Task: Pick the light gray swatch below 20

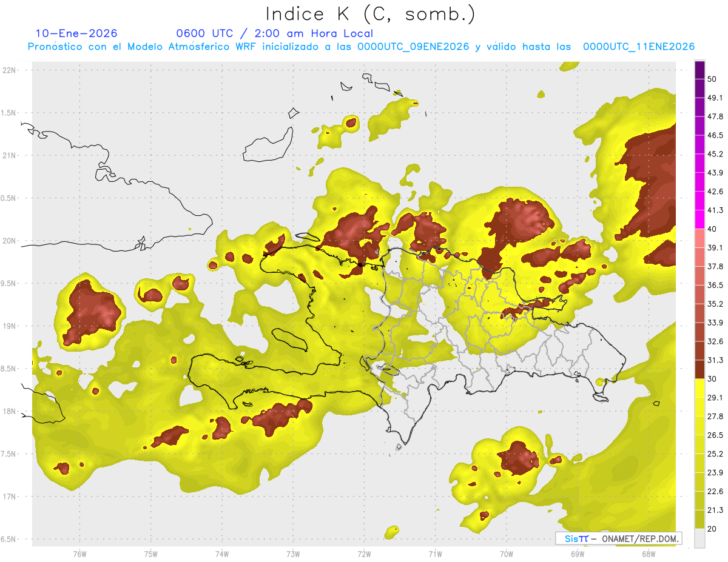Action: point(699,538)
